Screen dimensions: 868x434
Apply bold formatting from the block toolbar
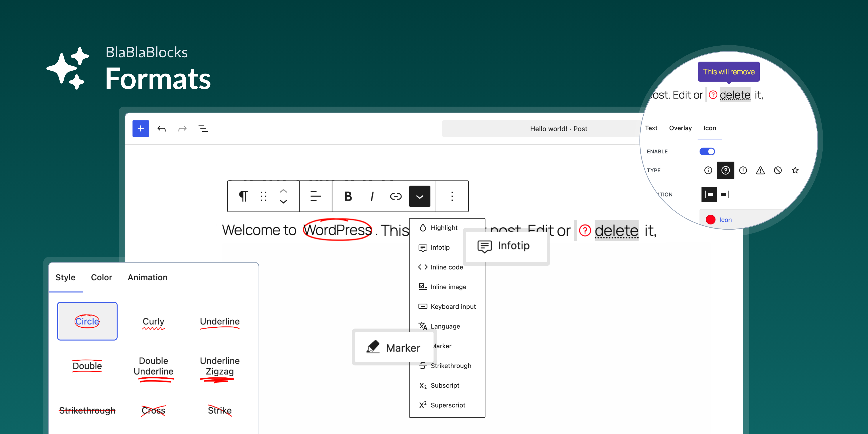coord(349,196)
